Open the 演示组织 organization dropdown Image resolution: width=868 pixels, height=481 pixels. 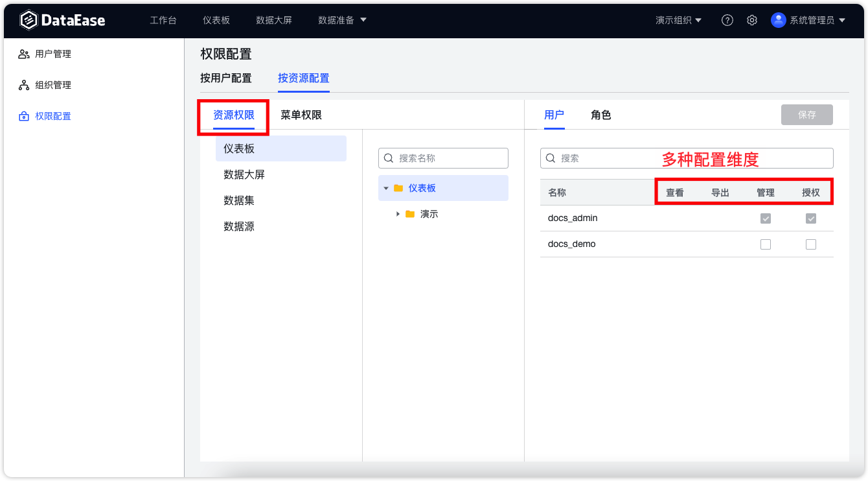pos(678,20)
